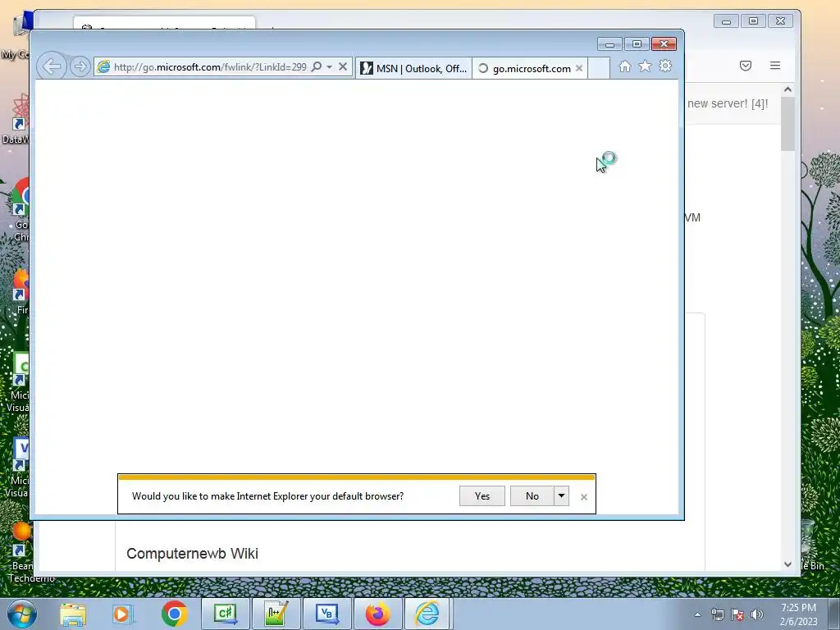This screenshot has width=840, height=630.
Task: Click Show Desktop at the taskbar's end
Action: pos(834,614)
